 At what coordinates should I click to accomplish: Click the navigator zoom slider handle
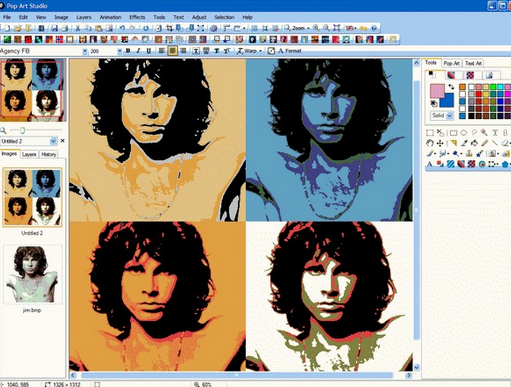point(22,130)
